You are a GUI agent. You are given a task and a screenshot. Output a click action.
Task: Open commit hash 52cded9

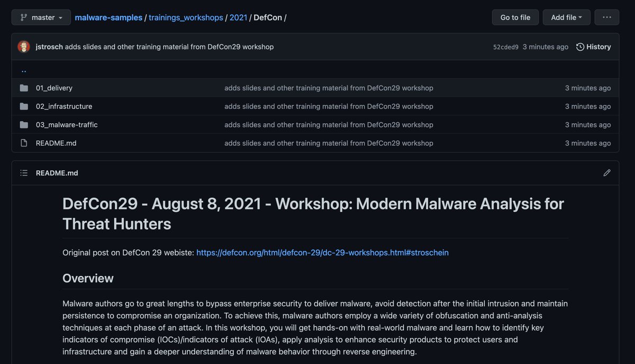click(506, 47)
